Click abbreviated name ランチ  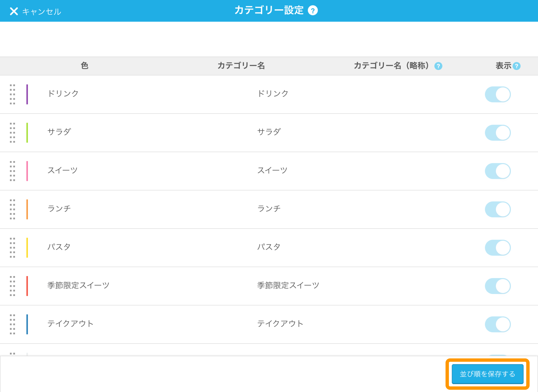269,209
